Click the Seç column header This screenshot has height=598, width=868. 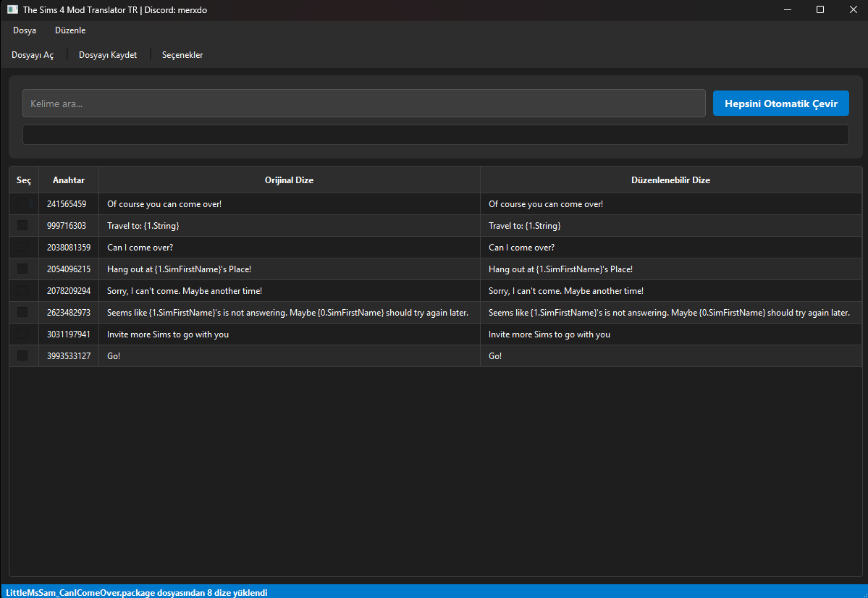[x=24, y=180]
